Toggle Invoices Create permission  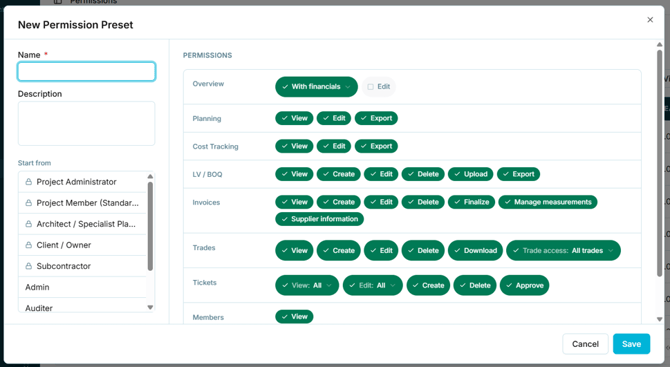point(338,202)
